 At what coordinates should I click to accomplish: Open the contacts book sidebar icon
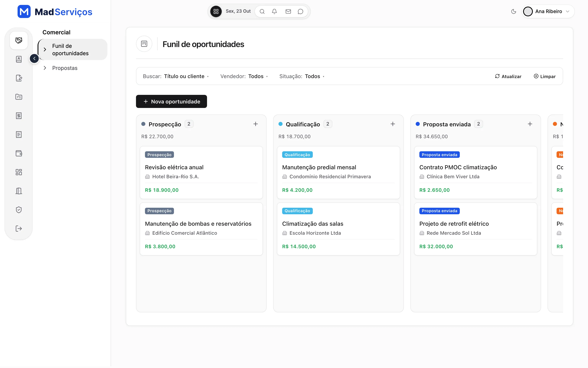19,59
